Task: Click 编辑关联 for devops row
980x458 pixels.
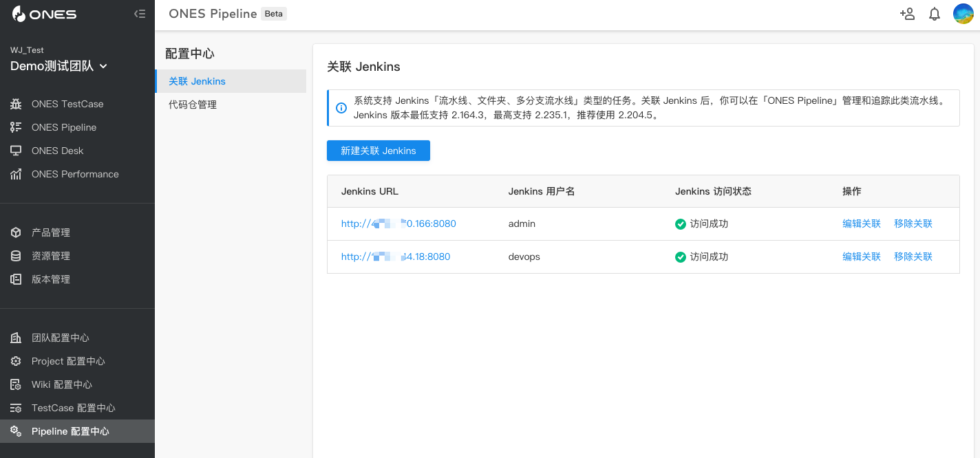Action: (x=862, y=257)
